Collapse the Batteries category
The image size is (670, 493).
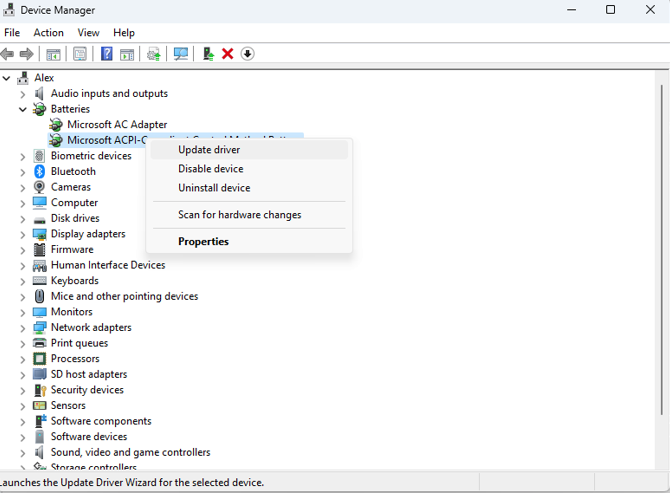coord(23,109)
